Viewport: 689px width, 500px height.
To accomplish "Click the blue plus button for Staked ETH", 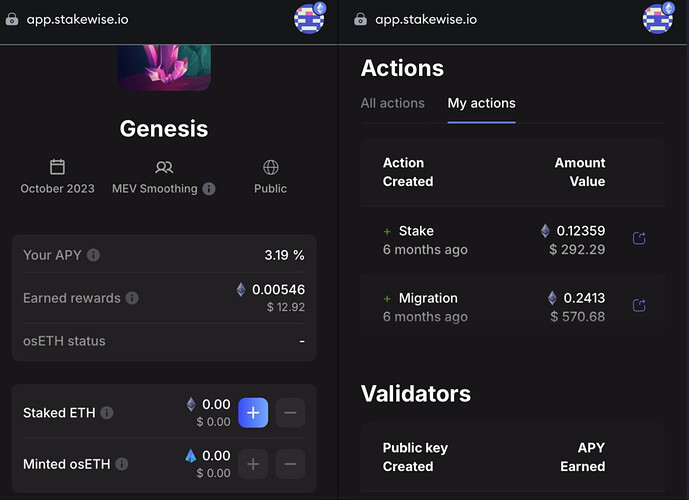I will click(x=253, y=413).
